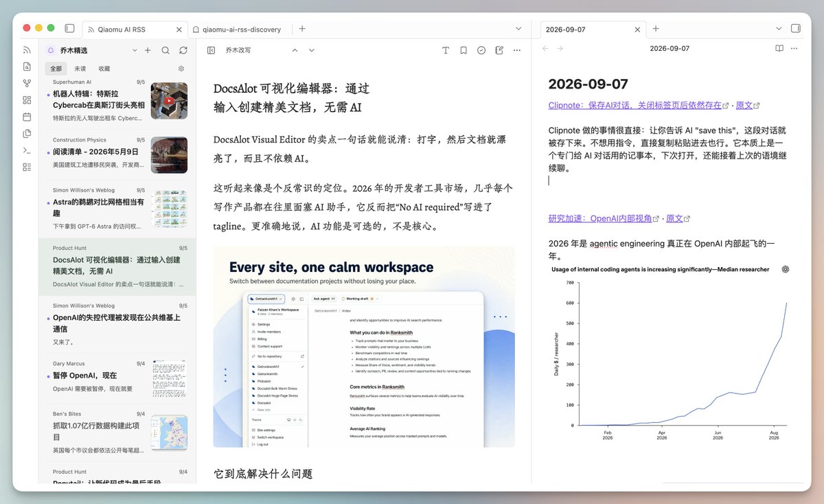The width and height of the screenshot is (824, 504).
Task: Select the 收藏 filter tab
Action: click(104, 69)
